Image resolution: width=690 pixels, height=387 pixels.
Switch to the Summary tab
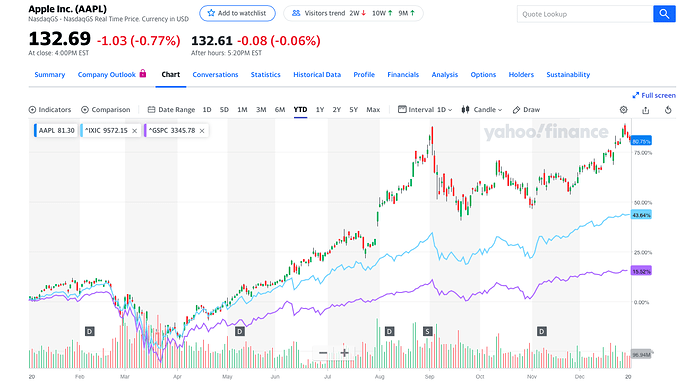pos(50,75)
